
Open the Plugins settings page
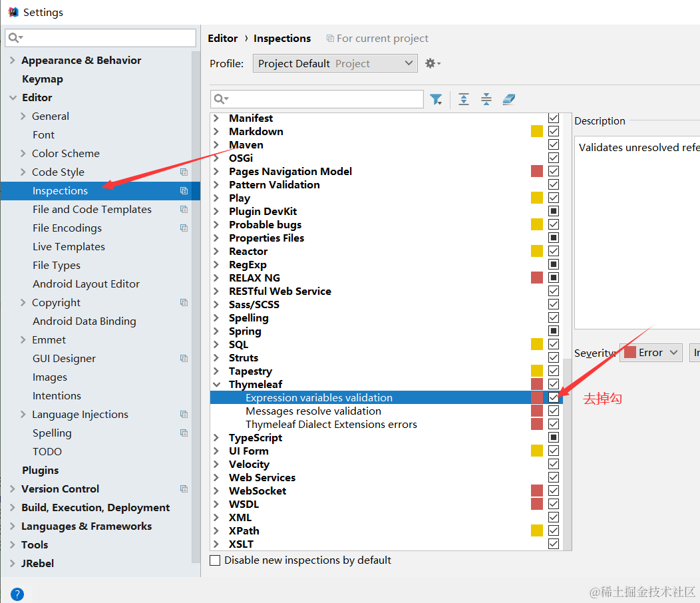40,471
